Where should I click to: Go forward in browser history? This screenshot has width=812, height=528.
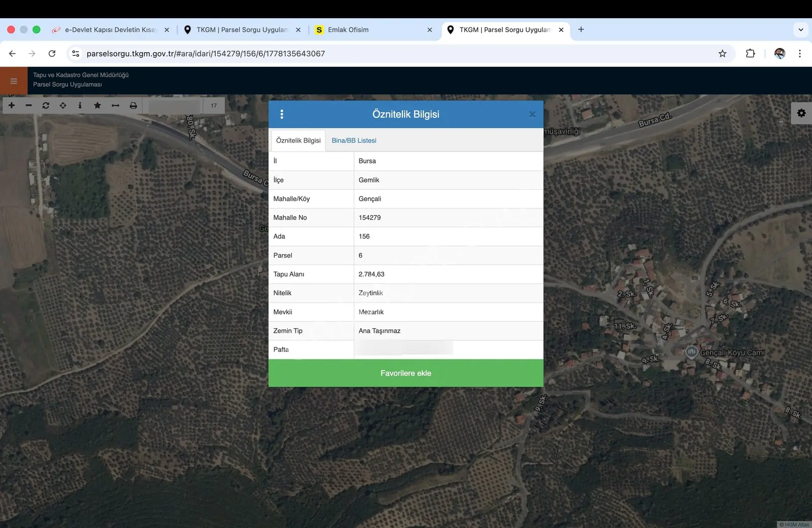point(32,53)
